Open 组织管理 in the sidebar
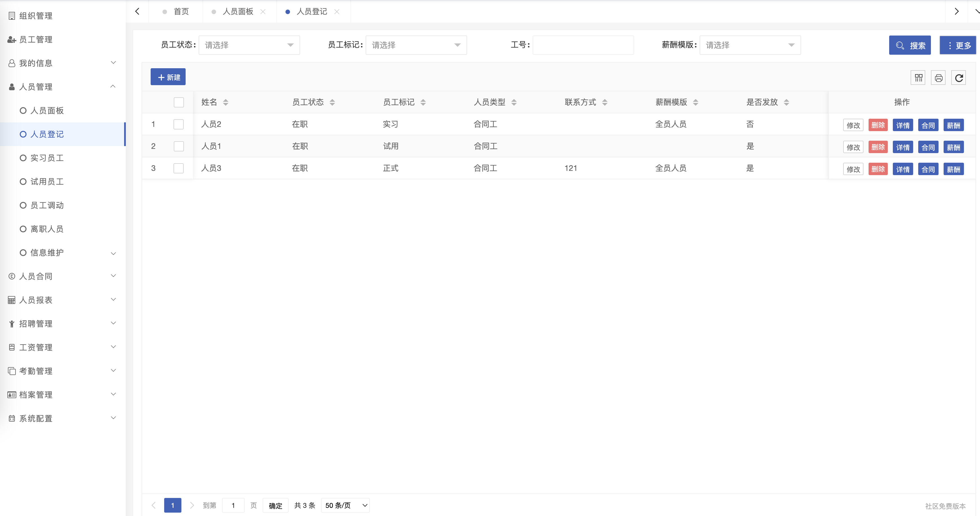This screenshot has width=980, height=516. click(63, 16)
